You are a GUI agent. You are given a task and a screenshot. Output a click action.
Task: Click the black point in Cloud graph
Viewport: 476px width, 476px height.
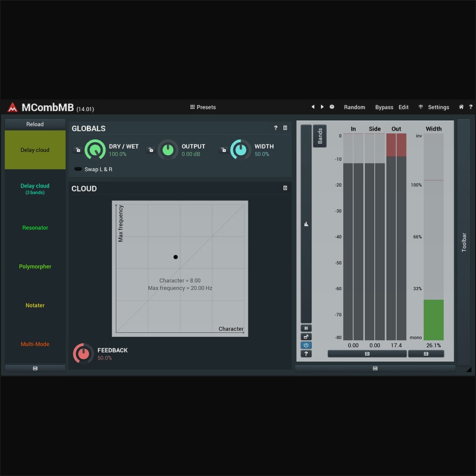coord(176,257)
